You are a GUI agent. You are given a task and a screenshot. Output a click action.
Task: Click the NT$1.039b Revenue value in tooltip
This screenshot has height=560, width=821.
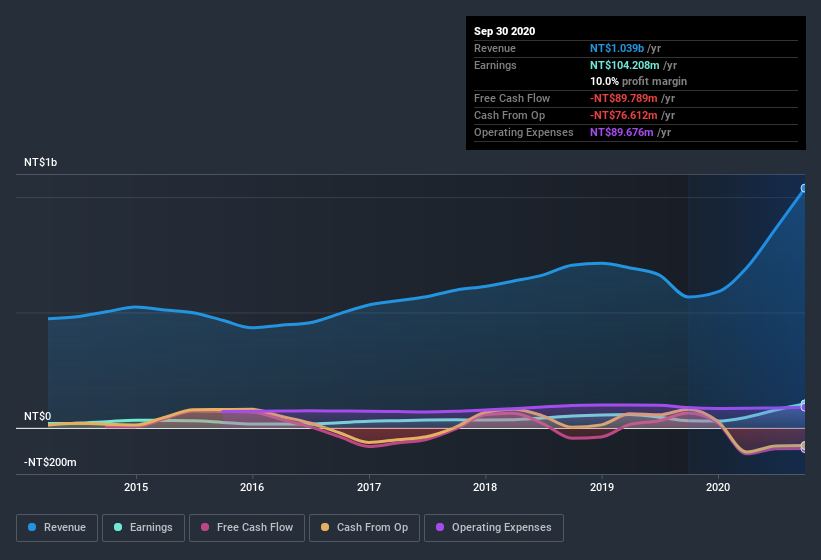tap(617, 48)
